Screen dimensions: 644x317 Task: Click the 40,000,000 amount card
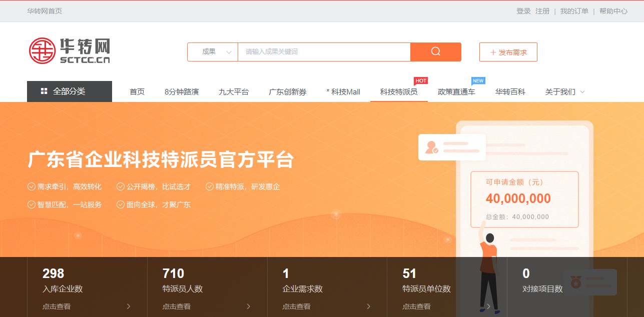[x=524, y=199]
